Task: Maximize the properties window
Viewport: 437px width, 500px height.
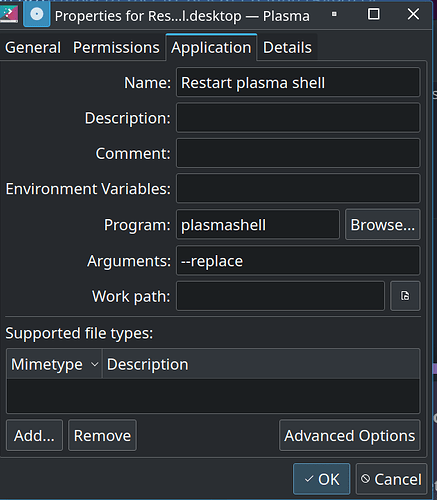Action: pyautogui.click(x=373, y=14)
